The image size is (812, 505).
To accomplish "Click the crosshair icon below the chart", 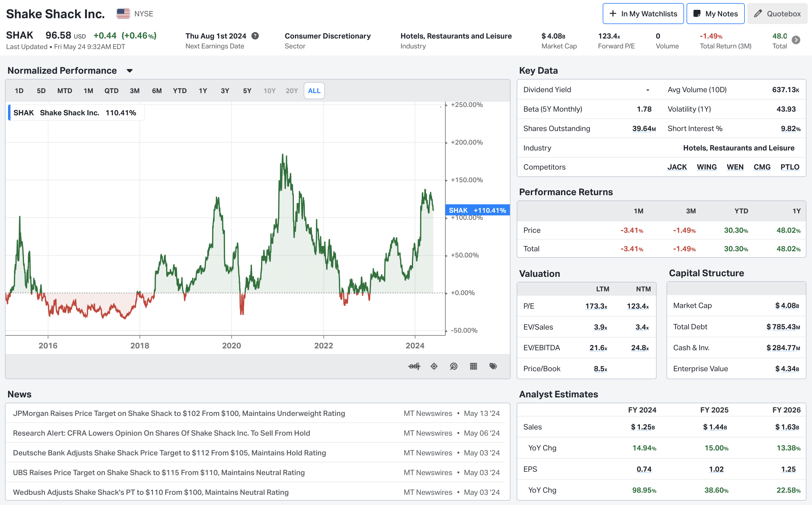I will [434, 366].
